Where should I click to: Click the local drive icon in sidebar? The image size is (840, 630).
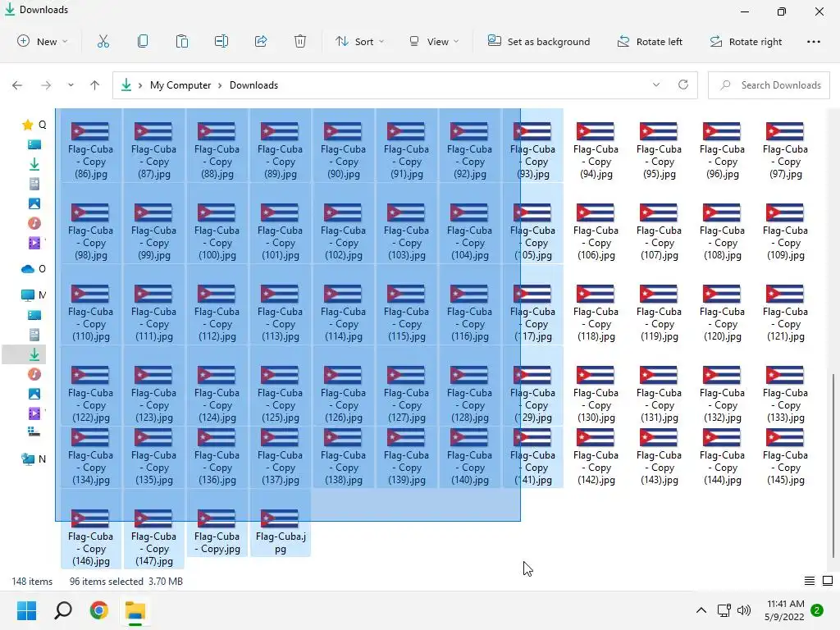point(34,431)
